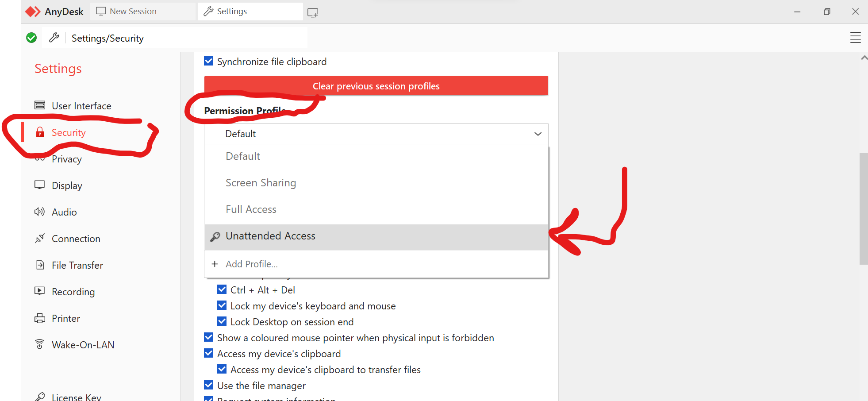This screenshot has width=868, height=401.
Task: Open Connection settings section
Action: (x=76, y=239)
